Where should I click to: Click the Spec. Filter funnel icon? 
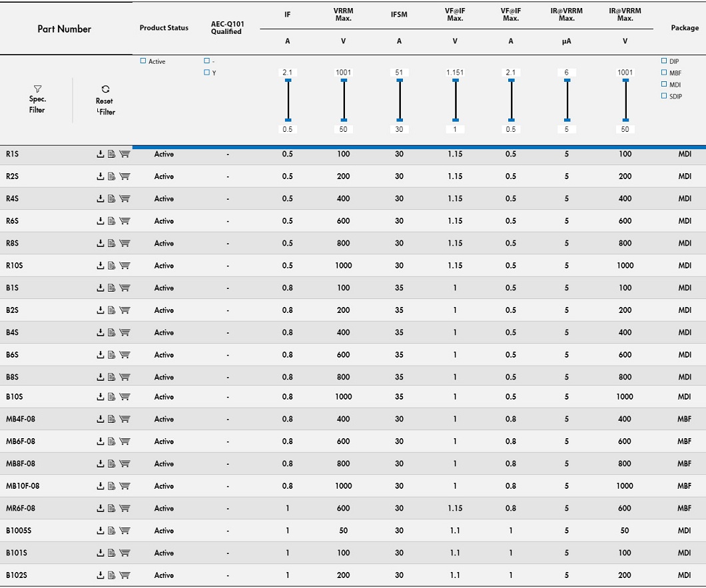37,89
